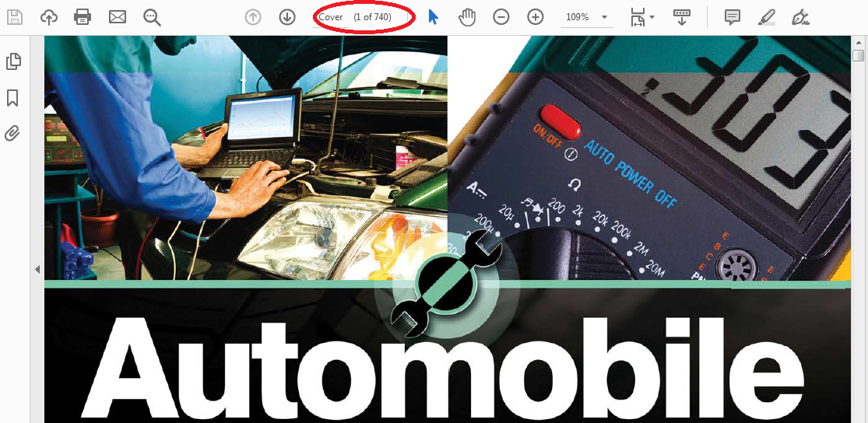Zoom out with the minus button

click(501, 17)
